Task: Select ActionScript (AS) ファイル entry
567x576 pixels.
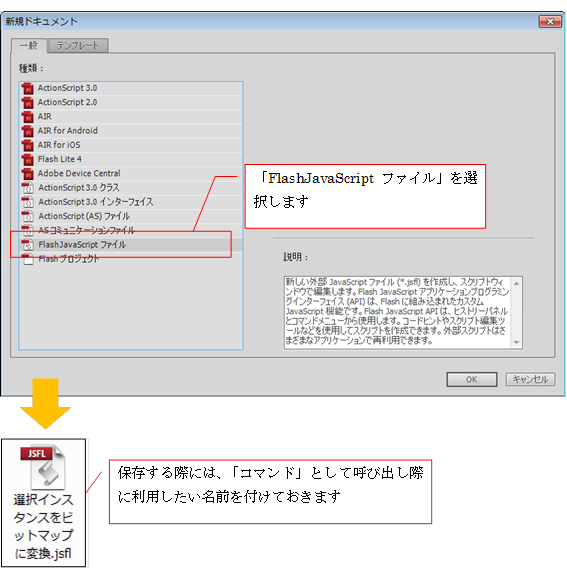Action: click(x=131, y=216)
